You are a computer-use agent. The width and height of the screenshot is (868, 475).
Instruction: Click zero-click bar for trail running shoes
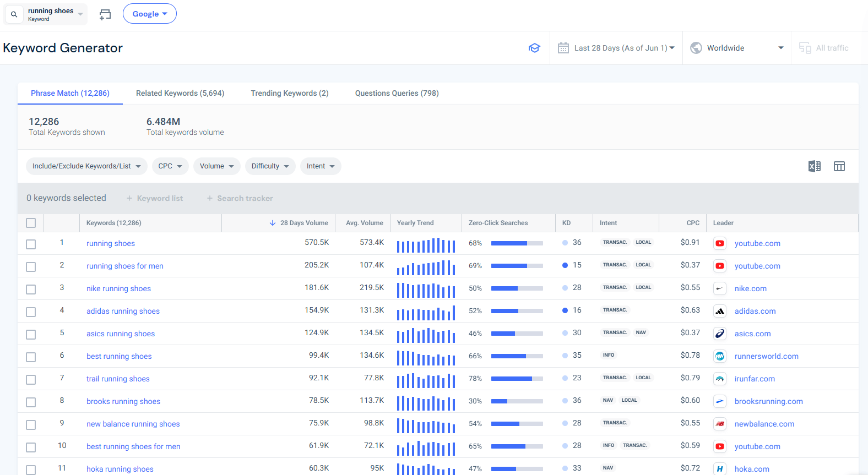click(x=517, y=379)
